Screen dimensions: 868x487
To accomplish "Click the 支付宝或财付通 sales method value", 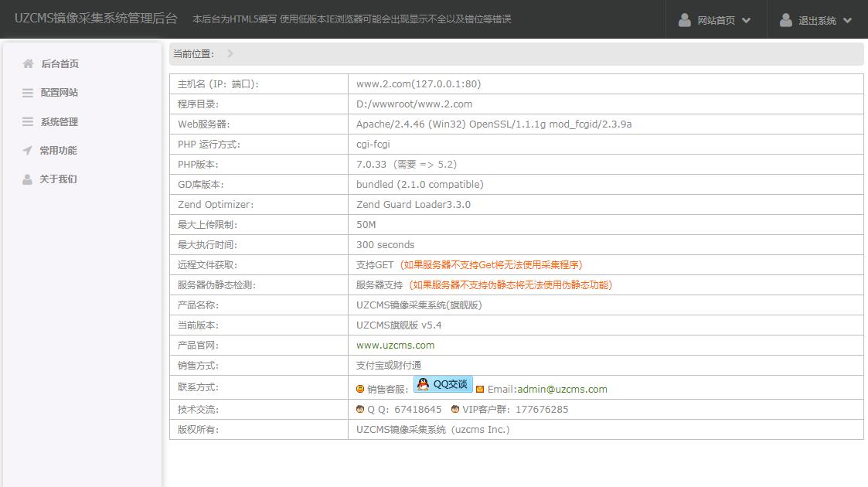I will tap(389, 366).
